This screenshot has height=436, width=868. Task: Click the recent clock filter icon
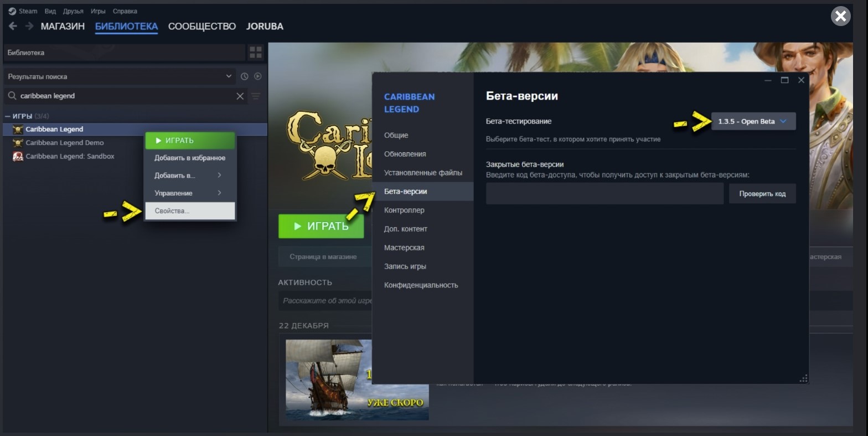pos(244,76)
